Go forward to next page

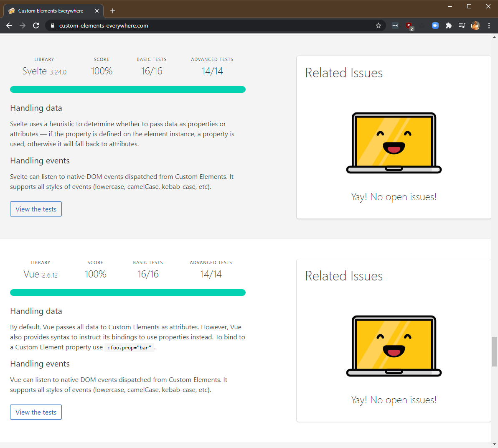(23, 26)
